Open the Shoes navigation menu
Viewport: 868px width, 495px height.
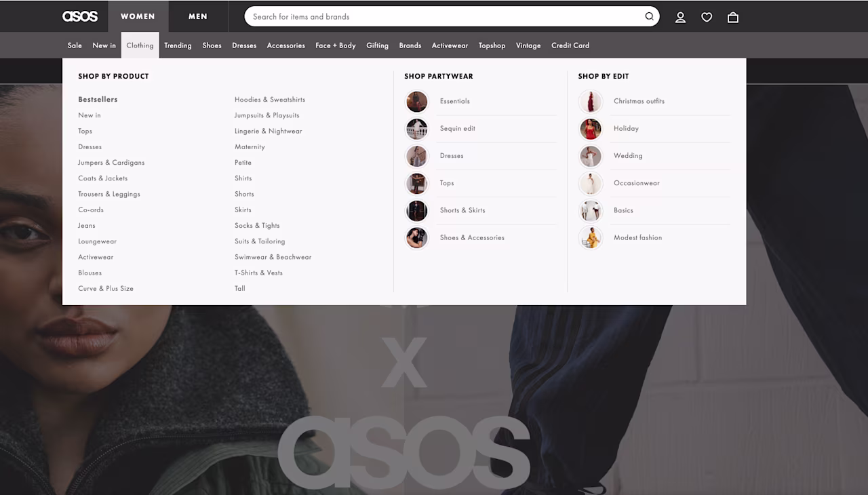coord(212,45)
